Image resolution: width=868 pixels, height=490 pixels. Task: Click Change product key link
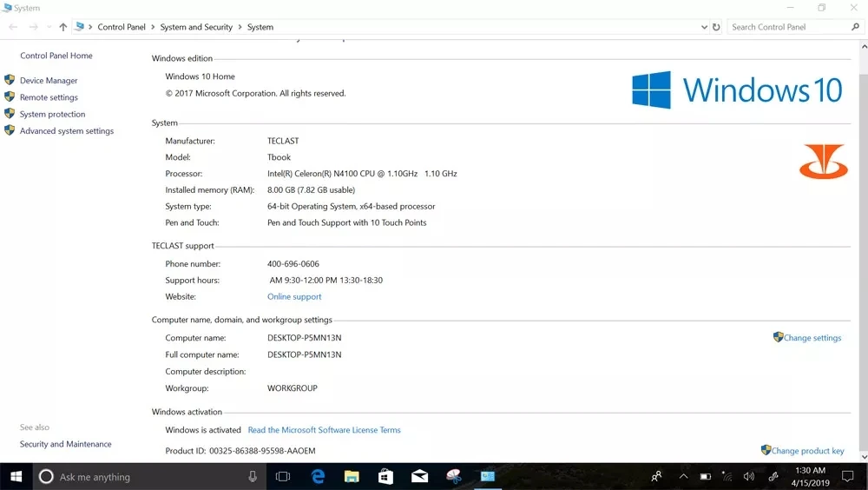click(807, 451)
